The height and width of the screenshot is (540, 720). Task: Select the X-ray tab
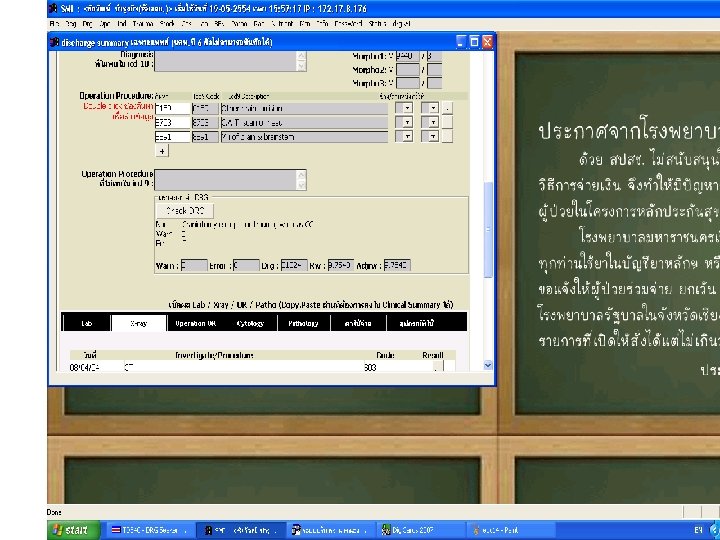tap(139, 323)
